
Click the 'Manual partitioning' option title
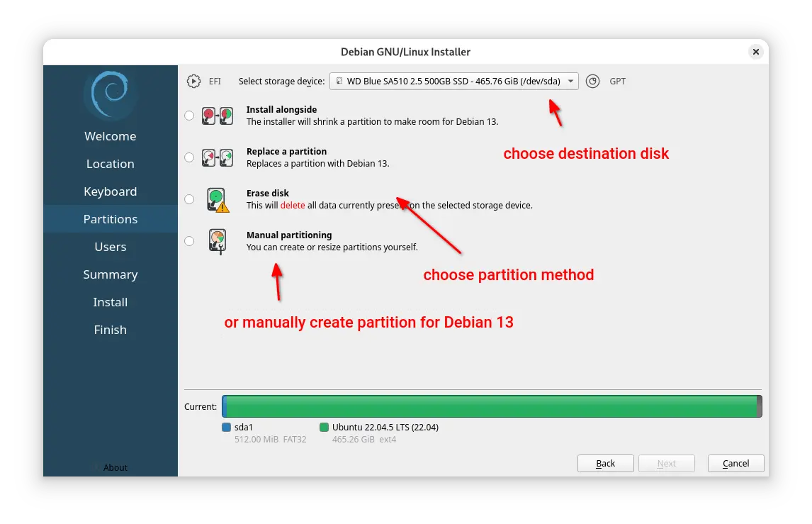coord(289,235)
